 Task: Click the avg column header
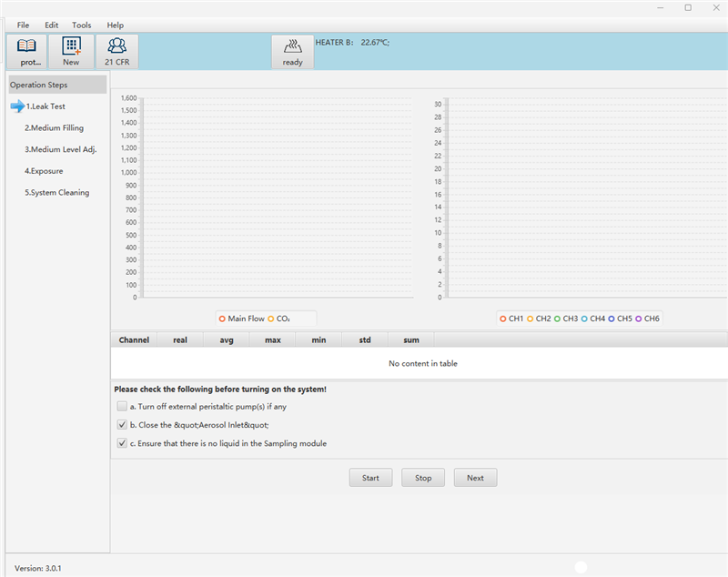click(x=227, y=340)
